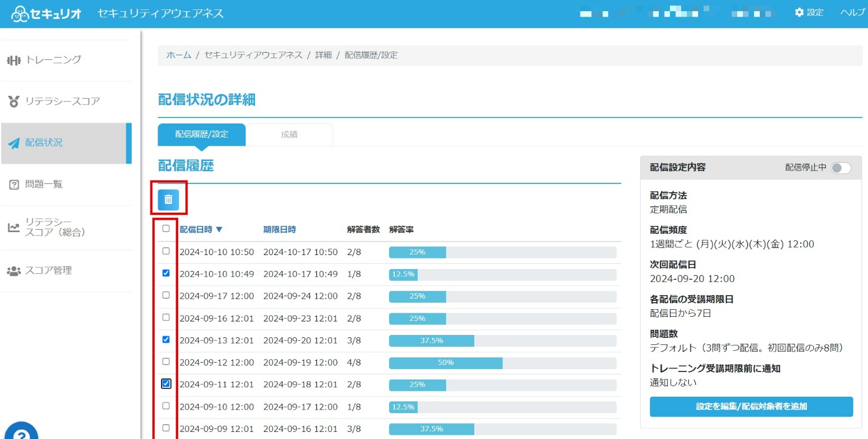The image size is (868, 439).
Task: Click the スコア管理 people icon
Action: [x=14, y=271]
